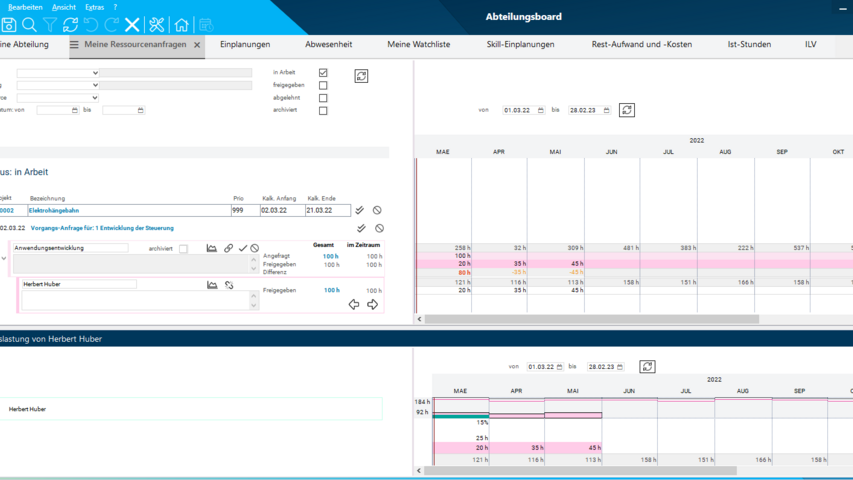The height and width of the screenshot is (480, 853).
Task: Click the Elektrohängebahn project link
Action: click(x=52, y=211)
